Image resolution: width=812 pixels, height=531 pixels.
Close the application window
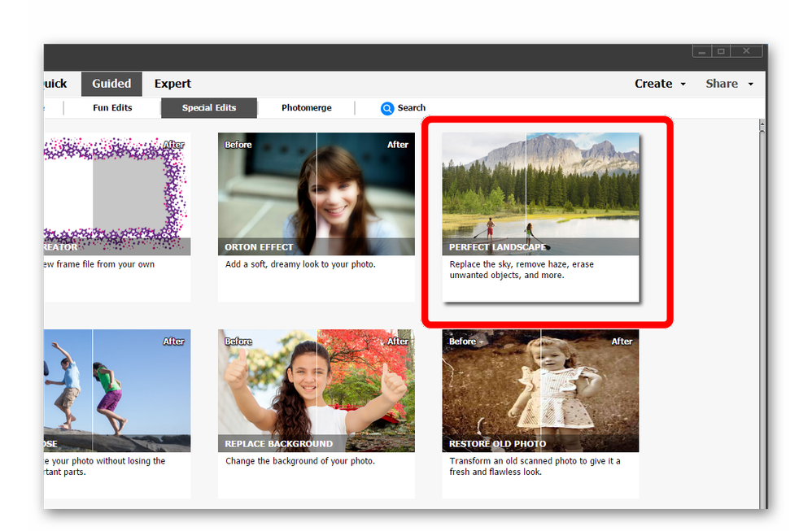click(x=746, y=51)
